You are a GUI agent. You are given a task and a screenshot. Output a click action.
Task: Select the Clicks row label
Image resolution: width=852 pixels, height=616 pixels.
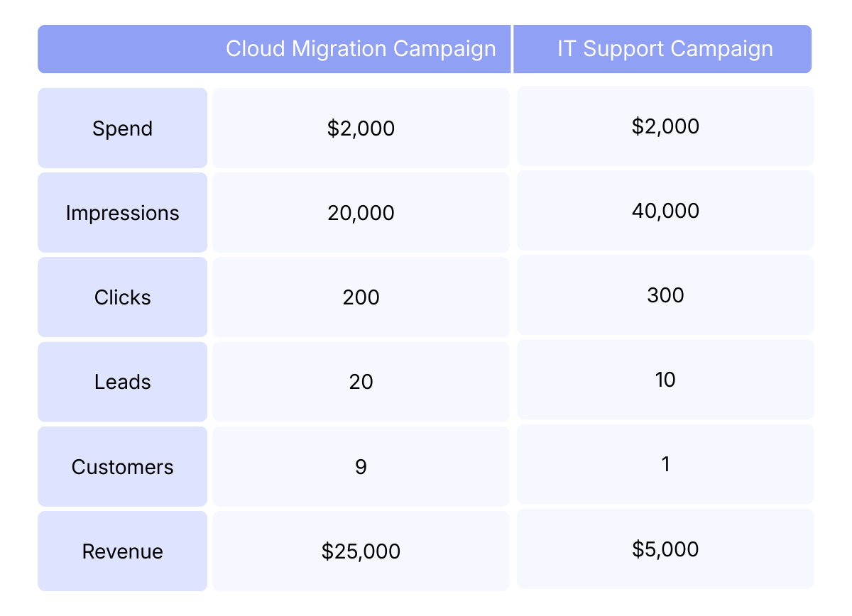[x=122, y=297]
